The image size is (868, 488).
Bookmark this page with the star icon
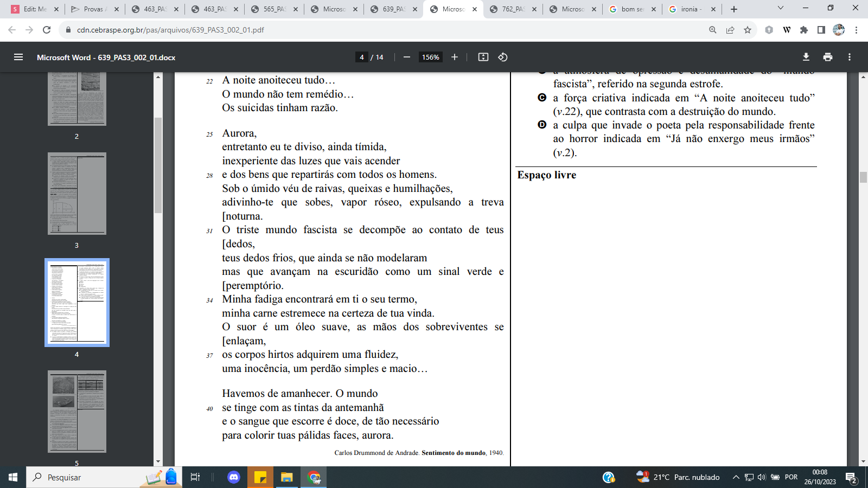click(x=748, y=30)
